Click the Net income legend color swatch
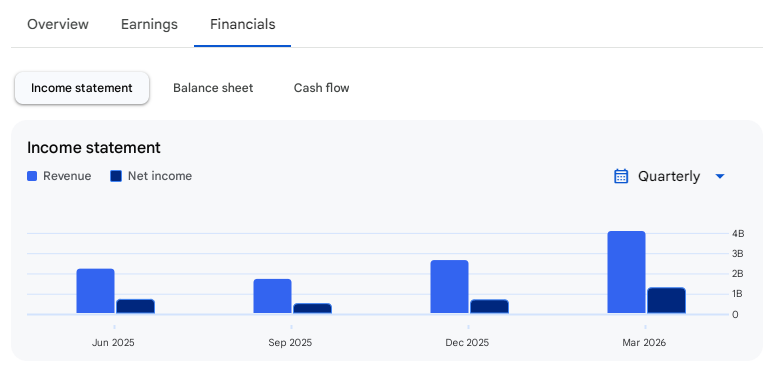This screenshot has height=374, width=783. click(116, 176)
